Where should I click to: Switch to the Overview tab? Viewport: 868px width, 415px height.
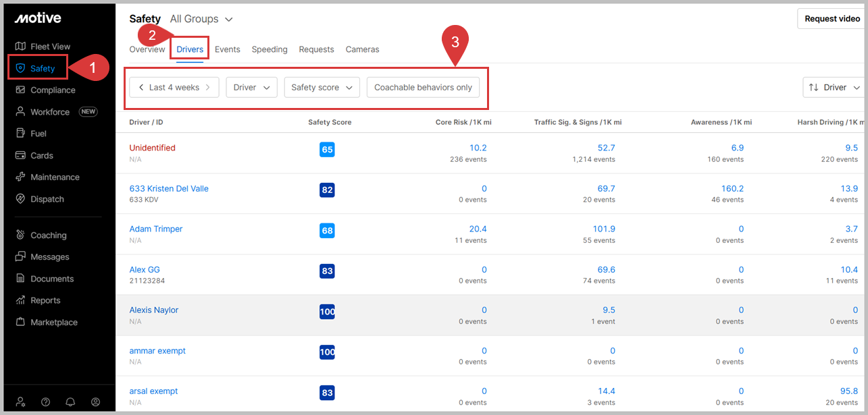click(x=147, y=49)
